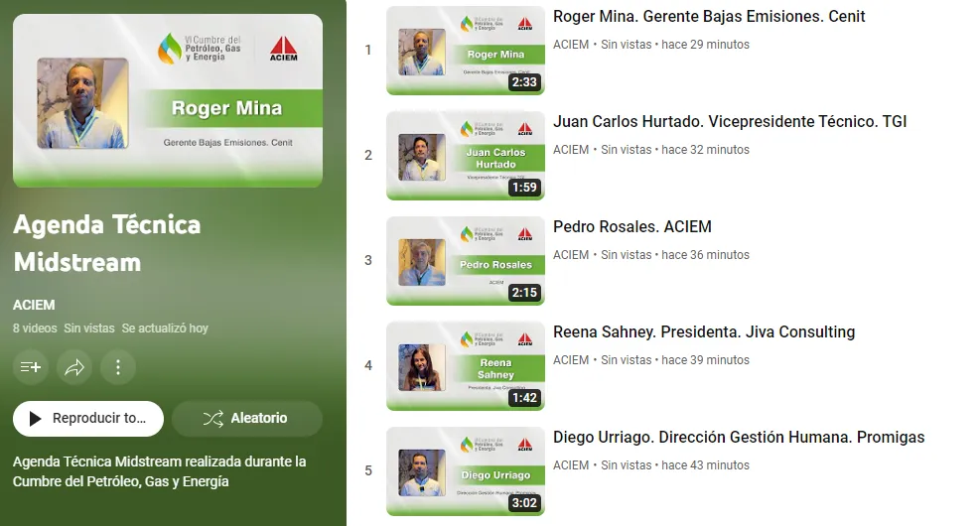Open the Roger Mina video thumbnail

pos(466,51)
